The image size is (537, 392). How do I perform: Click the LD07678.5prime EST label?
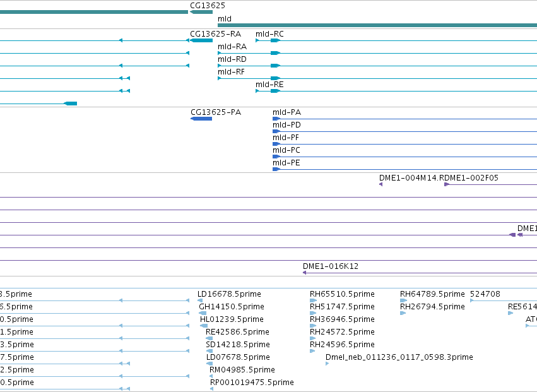(x=238, y=357)
